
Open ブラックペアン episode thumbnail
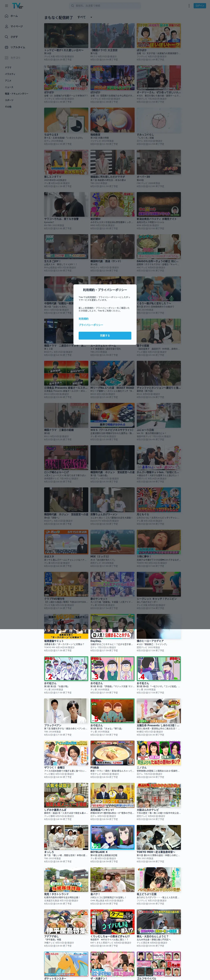(66, 711)
